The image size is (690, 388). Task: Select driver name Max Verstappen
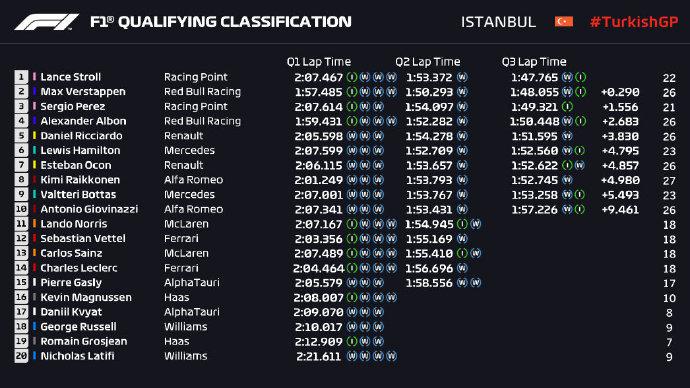tap(83, 92)
